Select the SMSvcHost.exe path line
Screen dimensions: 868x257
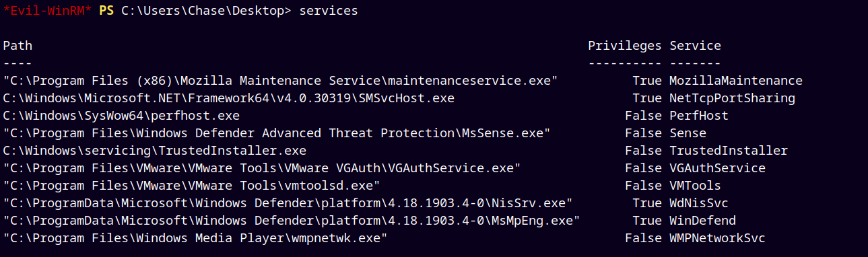228,98
